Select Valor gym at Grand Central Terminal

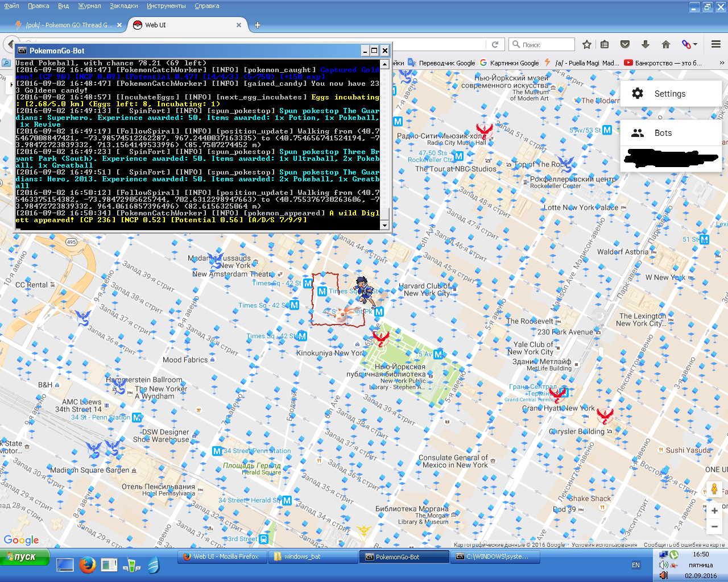click(x=557, y=394)
